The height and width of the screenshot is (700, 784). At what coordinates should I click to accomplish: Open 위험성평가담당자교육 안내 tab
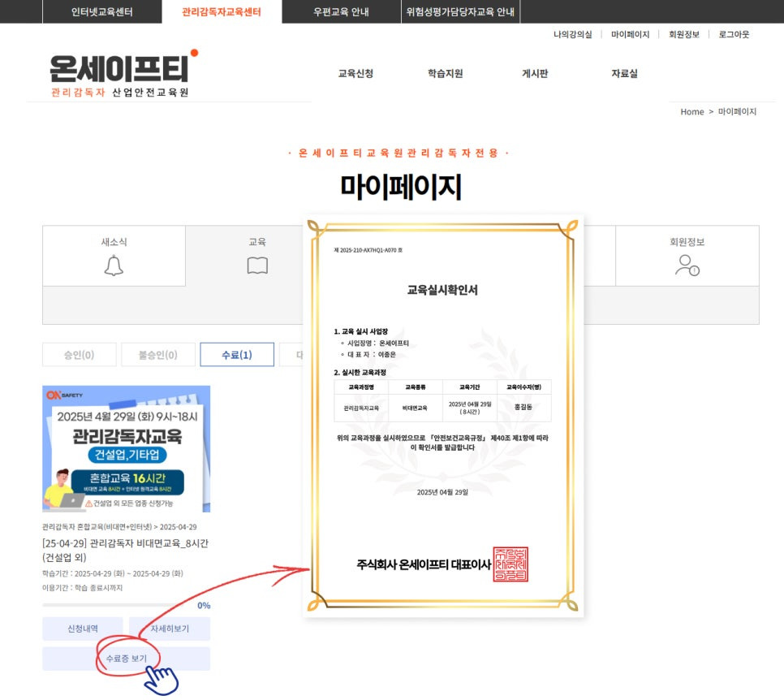pos(460,11)
